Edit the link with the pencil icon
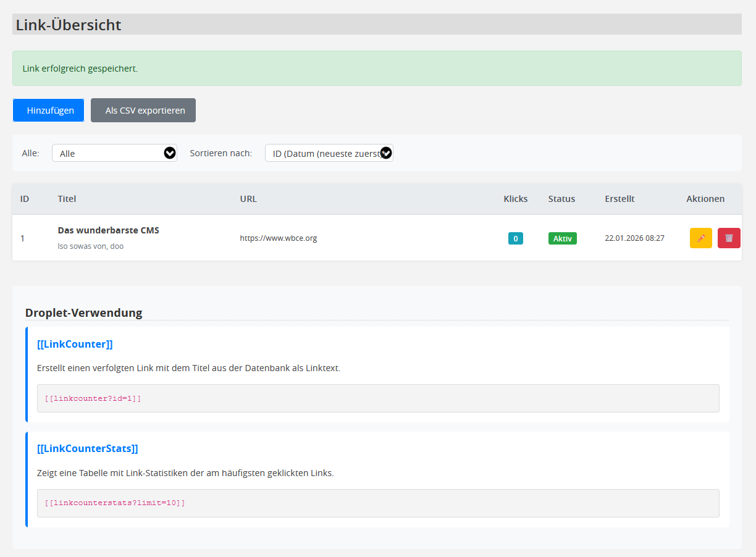 [x=700, y=238]
